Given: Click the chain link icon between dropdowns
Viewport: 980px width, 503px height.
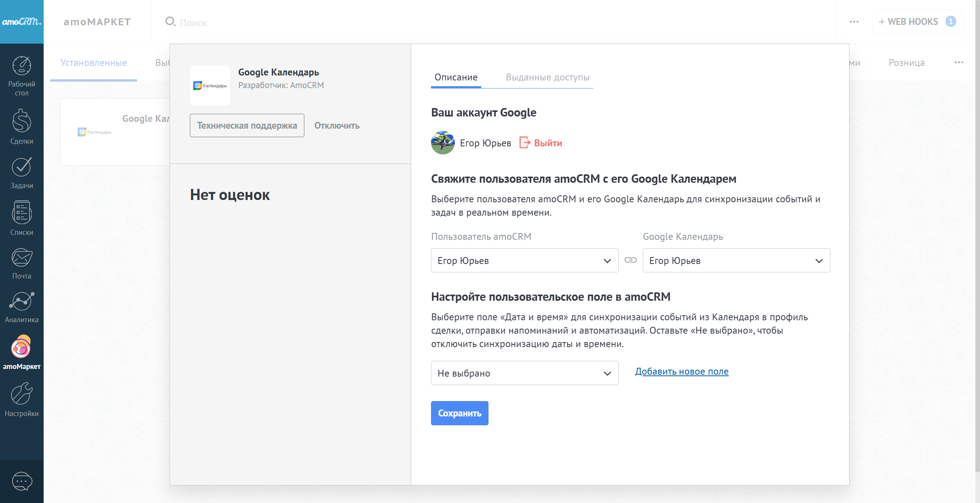Looking at the screenshot, I should tap(630, 260).
